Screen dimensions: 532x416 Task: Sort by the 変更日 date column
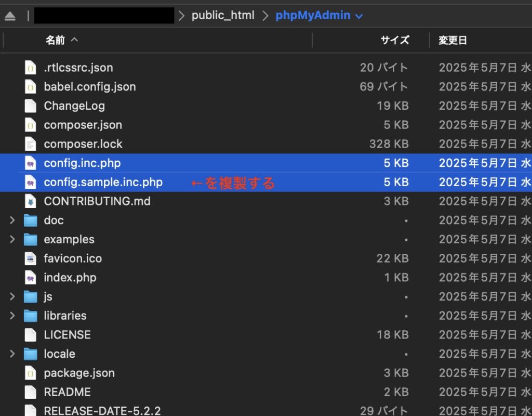(453, 40)
